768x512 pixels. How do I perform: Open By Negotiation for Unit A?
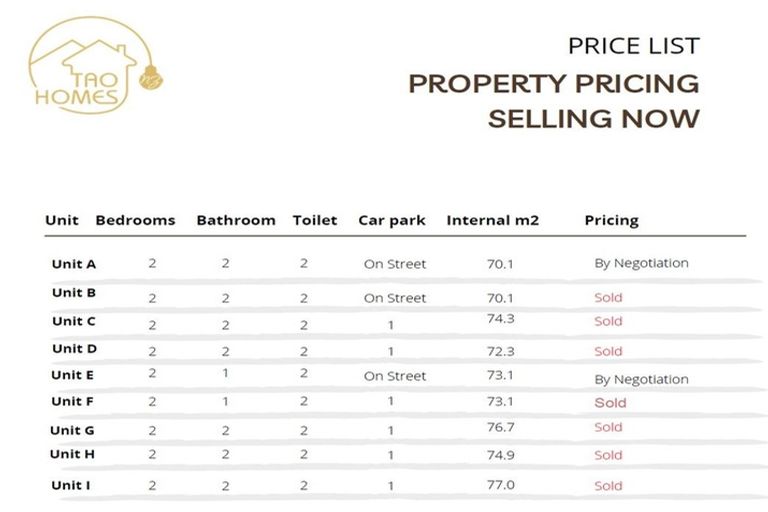641,263
